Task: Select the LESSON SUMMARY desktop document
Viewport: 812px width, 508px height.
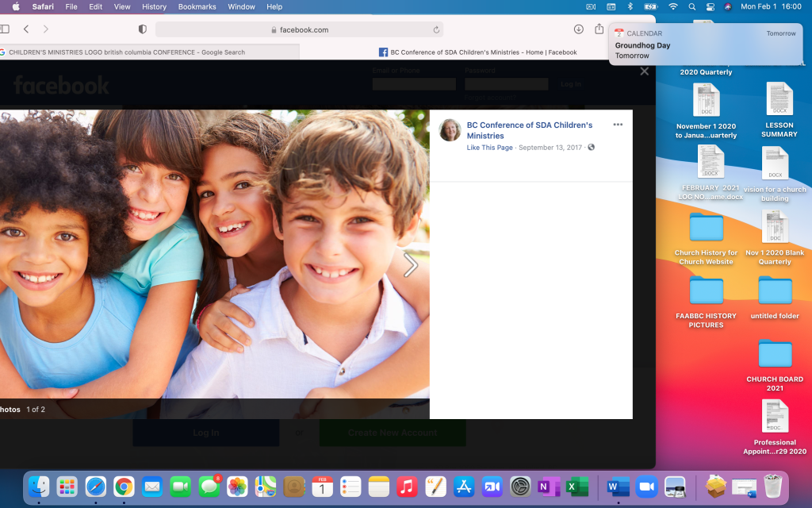Action: click(779, 110)
